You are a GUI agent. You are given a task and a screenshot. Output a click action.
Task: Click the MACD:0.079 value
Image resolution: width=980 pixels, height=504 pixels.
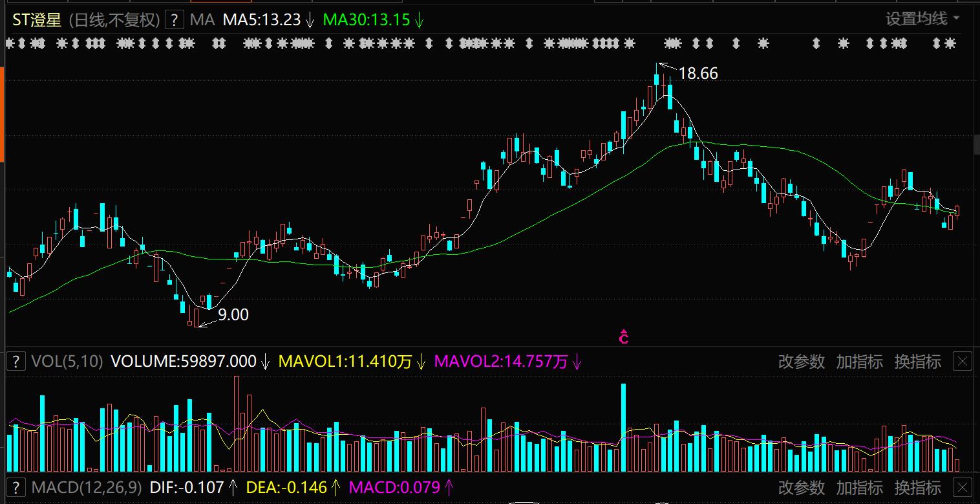[394, 487]
